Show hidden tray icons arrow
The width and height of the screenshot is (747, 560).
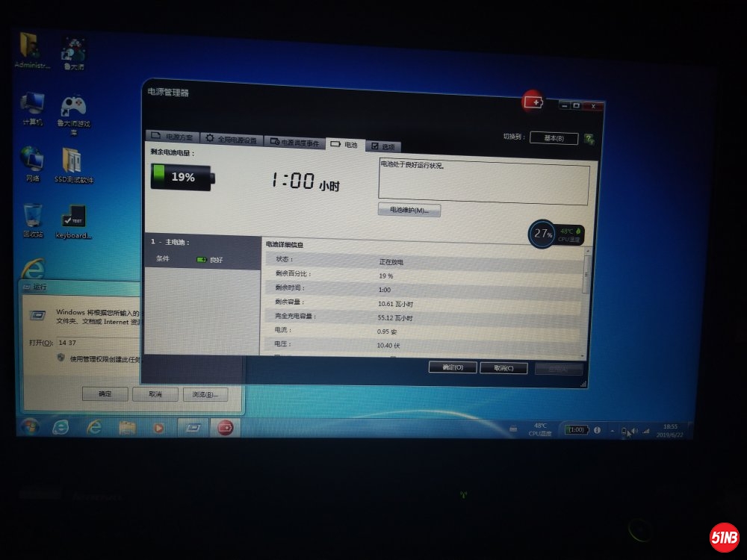612,431
